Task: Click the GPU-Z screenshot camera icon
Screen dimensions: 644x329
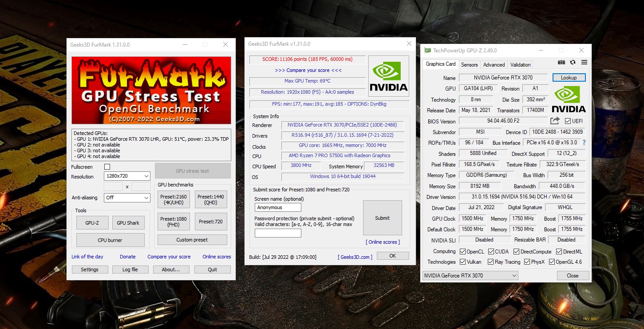Action: pyautogui.click(x=561, y=63)
